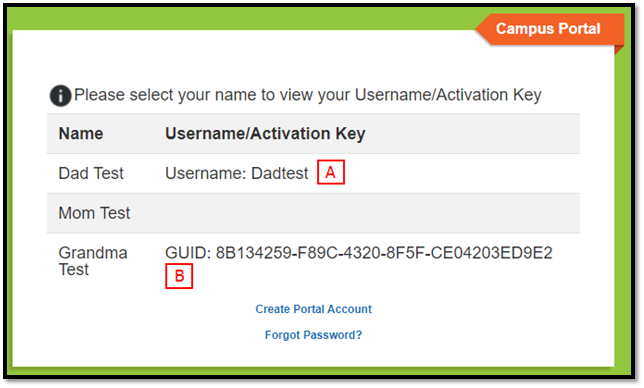This screenshot has height=388, width=644.
Task: Click the Campus Portal orange banner
Action: pyautogui.click(x=549, y=29)
